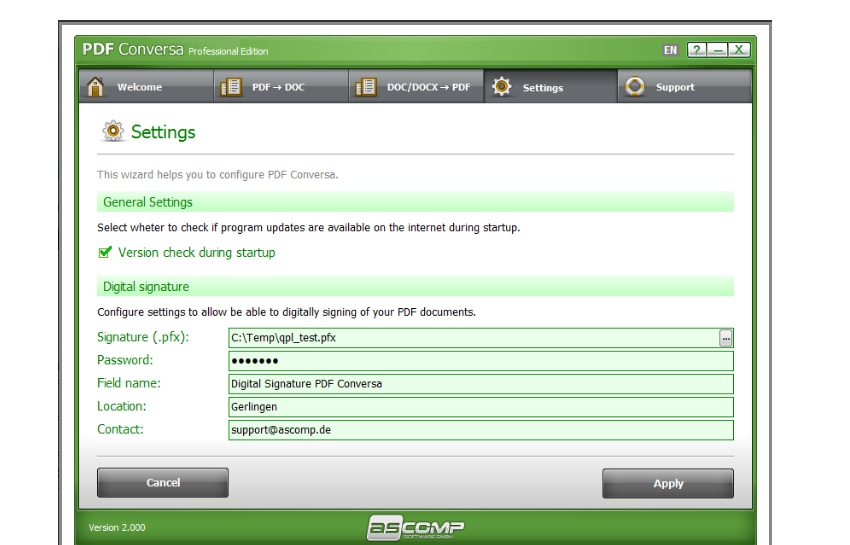Click the gear icon in Settings tab

click(501, 87)
